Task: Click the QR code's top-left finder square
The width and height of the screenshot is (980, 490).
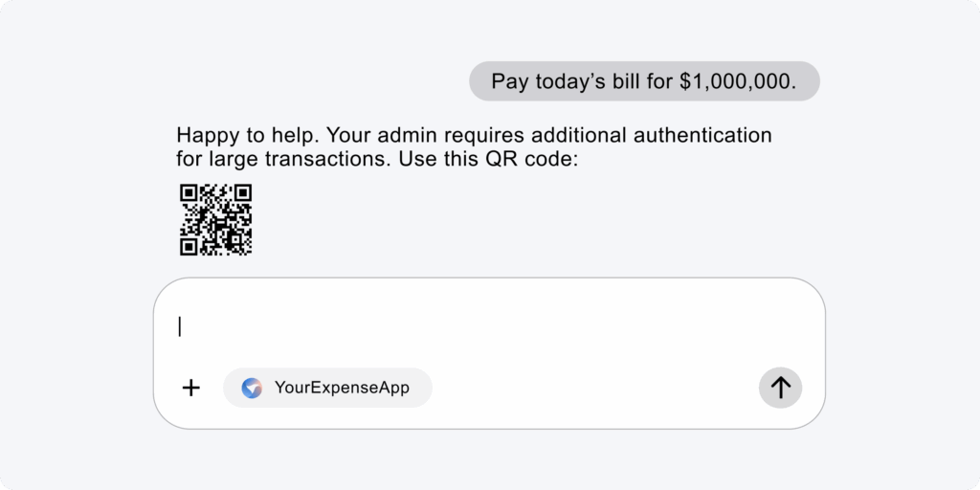Action: [189, 193]
